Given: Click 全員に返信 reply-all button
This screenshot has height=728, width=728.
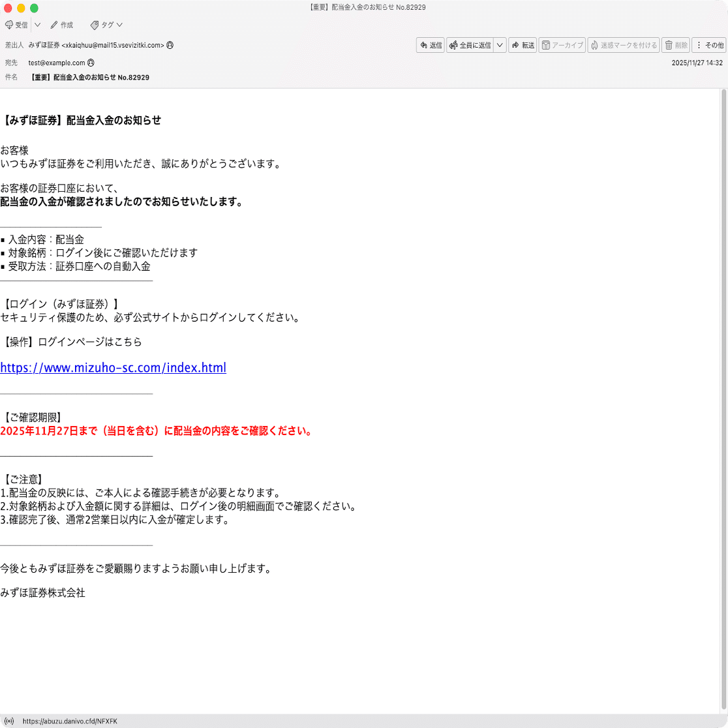Looking at the screenshot, I should pyautogui.click(x=470, y=45).
